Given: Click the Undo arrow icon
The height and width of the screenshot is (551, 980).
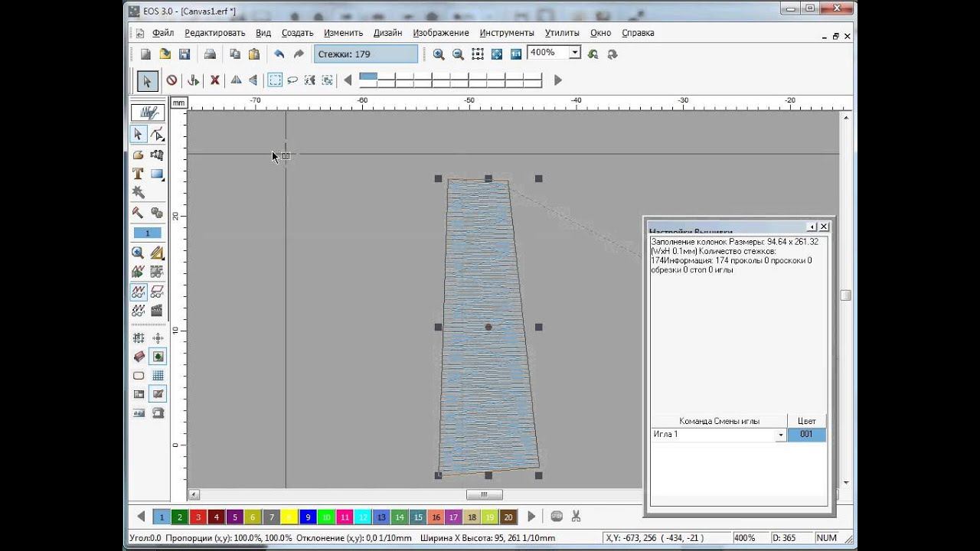Looking at the screenshot, I should 279,54.
